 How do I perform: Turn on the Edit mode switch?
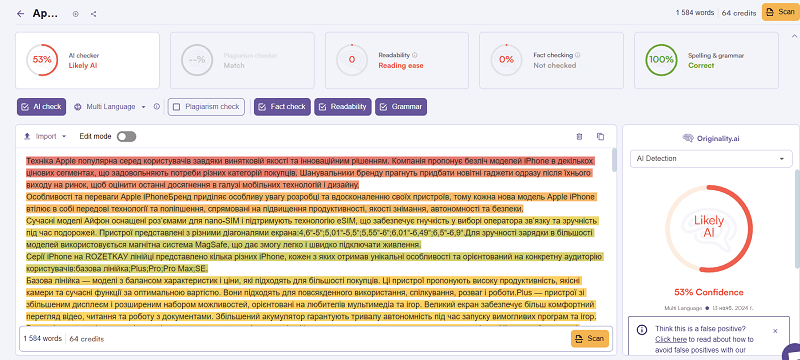point(127,137)
